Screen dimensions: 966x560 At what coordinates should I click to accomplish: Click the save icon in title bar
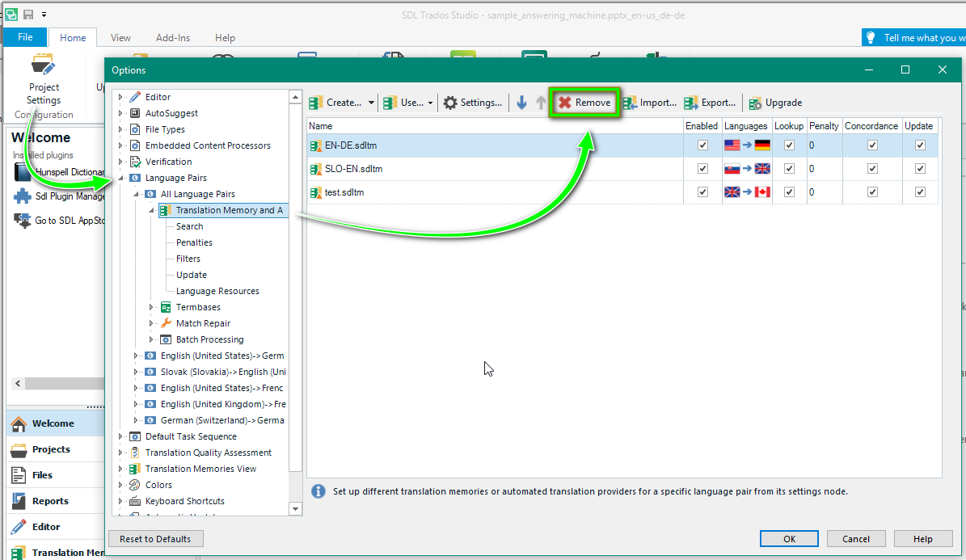(x=28, y=15)
